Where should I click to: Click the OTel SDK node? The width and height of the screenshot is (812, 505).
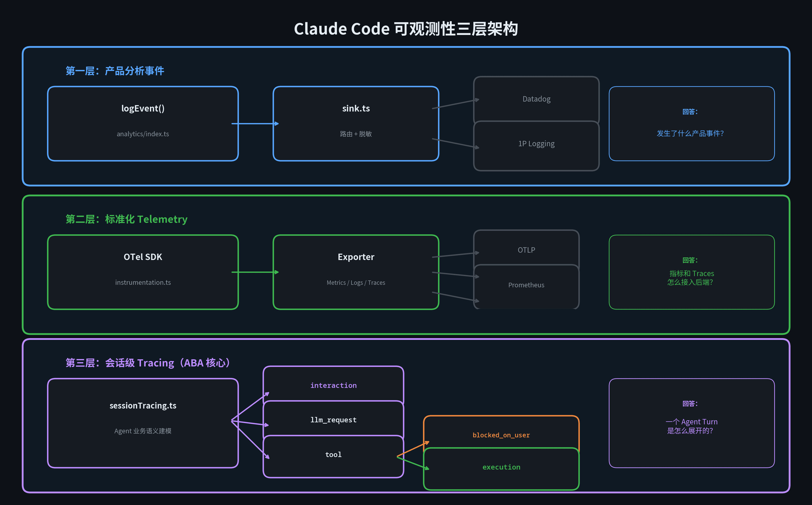tap(143, 272)
